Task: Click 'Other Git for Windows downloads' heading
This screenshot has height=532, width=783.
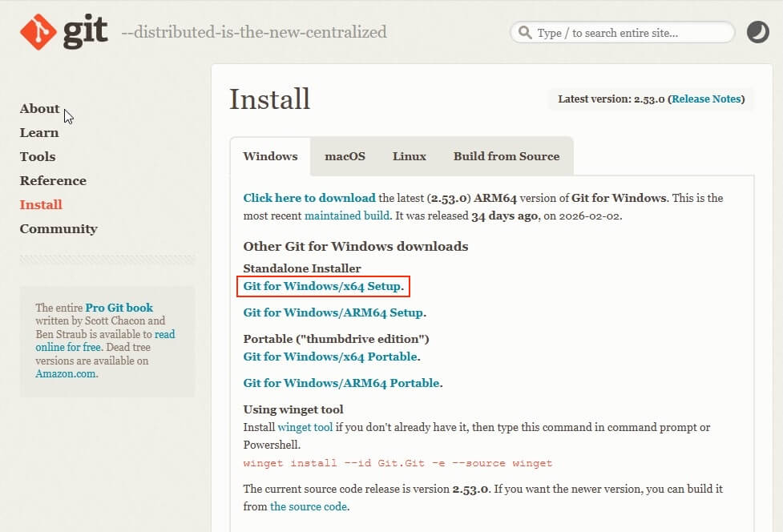Action: (356, 246)
